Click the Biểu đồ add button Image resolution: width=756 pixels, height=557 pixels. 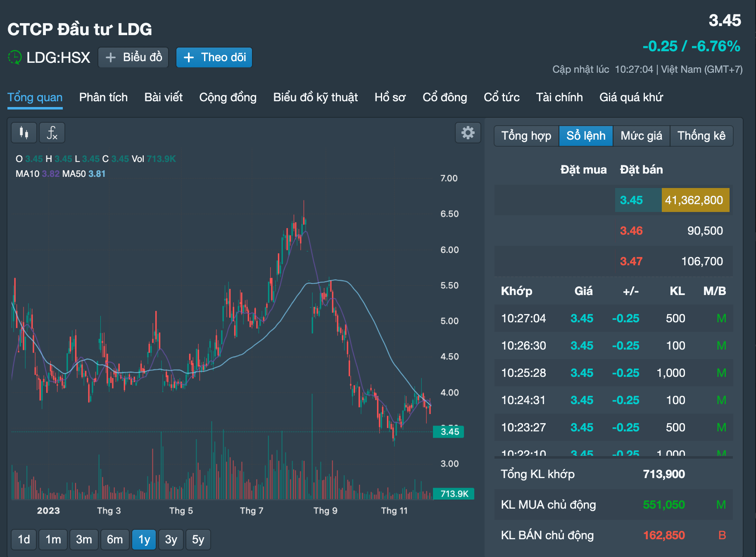(133, 57)
